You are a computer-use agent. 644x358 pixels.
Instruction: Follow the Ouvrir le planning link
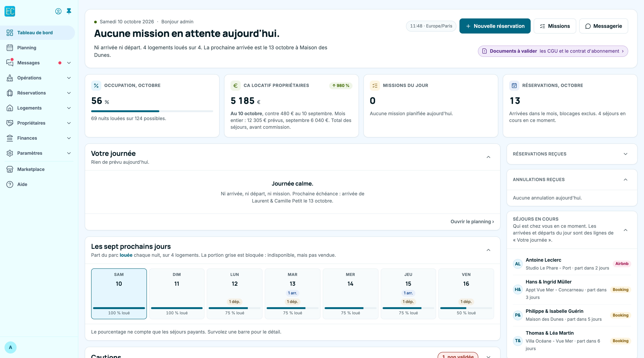click(x=472, y=222)
